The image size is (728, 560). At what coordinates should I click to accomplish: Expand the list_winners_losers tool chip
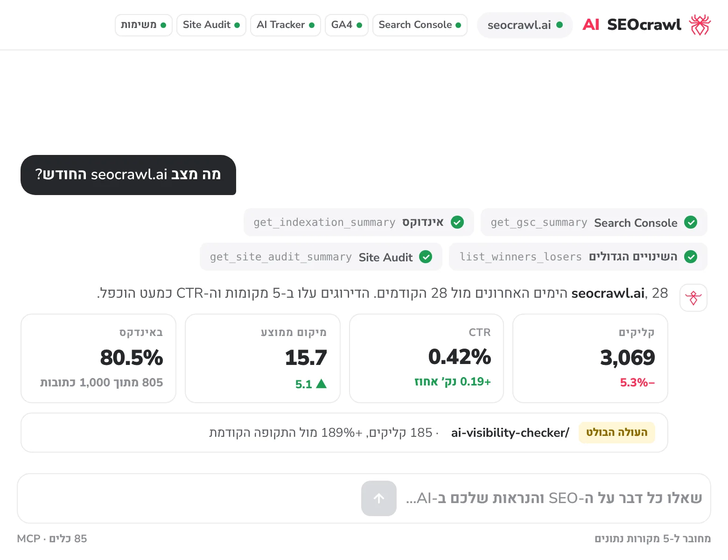pyautogui.click(x=578, y=257)
